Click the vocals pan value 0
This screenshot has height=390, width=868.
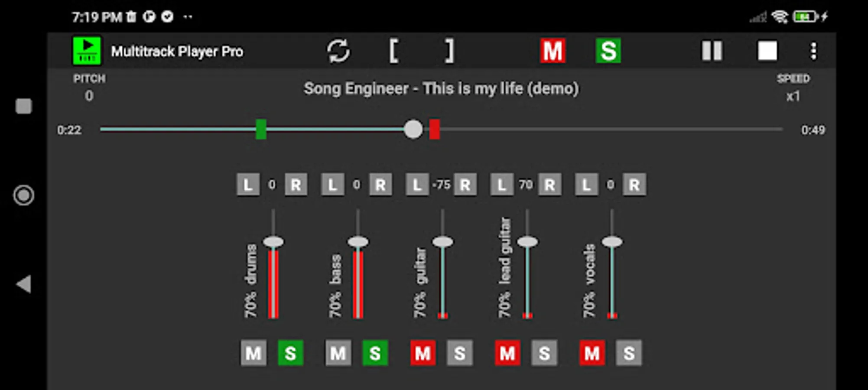[x=610, y=185]
